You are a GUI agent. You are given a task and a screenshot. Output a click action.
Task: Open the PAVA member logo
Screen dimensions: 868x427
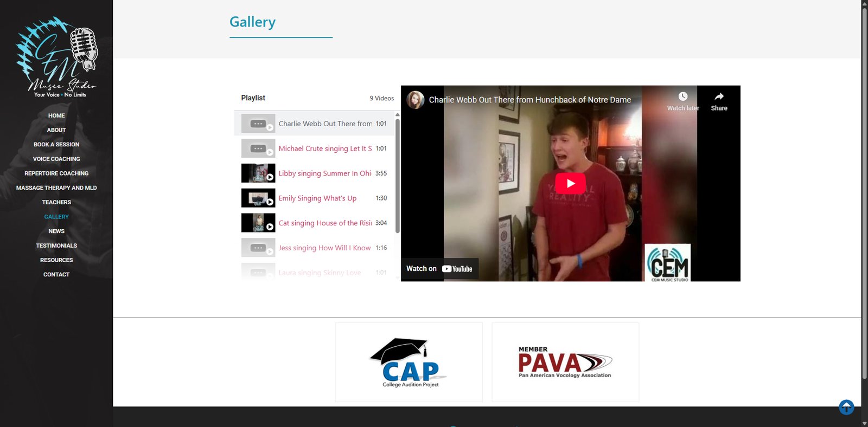[565, 362]
